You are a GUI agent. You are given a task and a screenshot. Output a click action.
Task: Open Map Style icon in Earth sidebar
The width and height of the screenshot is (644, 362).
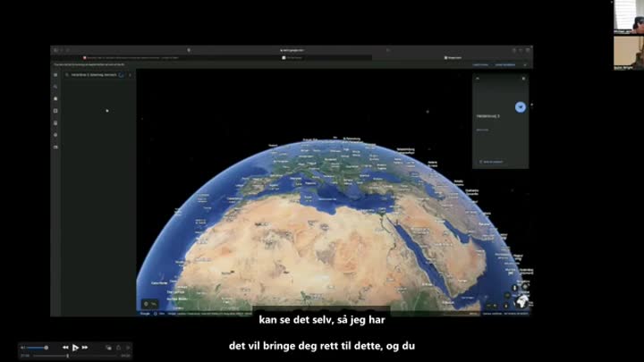(55, 135)
